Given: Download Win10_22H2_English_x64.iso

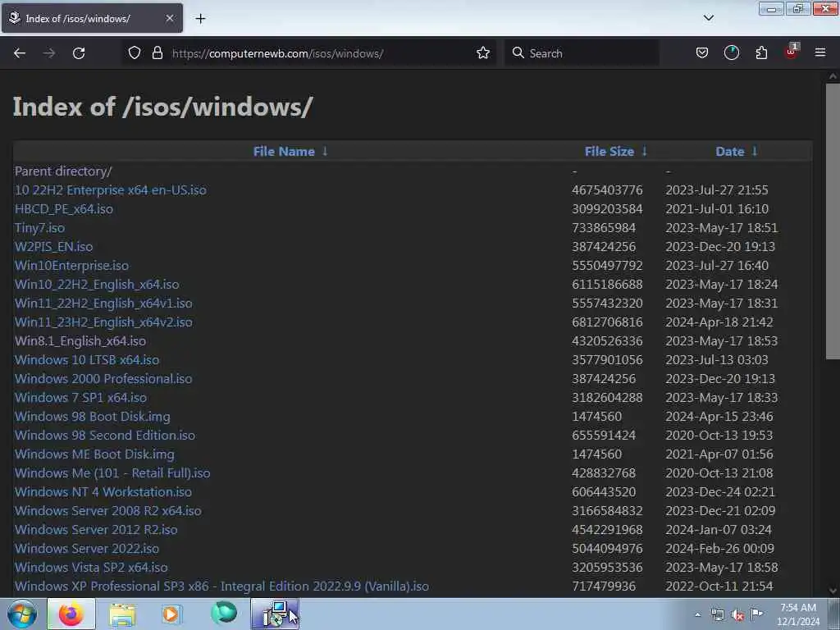Looking at the screenshot, I should pos(97,285).
